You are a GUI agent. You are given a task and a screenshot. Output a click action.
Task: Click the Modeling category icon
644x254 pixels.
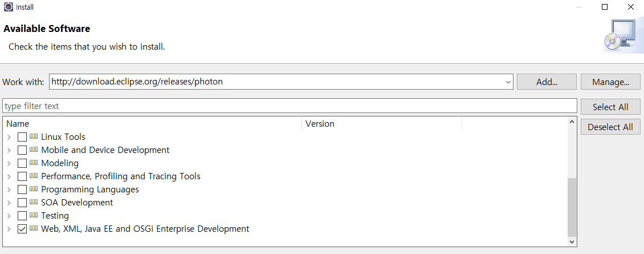[34, 163]
